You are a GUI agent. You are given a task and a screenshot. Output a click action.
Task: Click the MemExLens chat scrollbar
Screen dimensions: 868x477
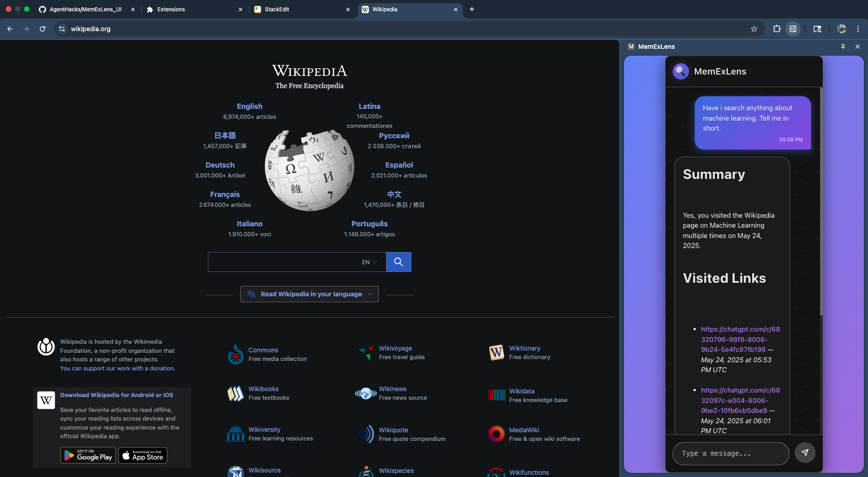821,201
